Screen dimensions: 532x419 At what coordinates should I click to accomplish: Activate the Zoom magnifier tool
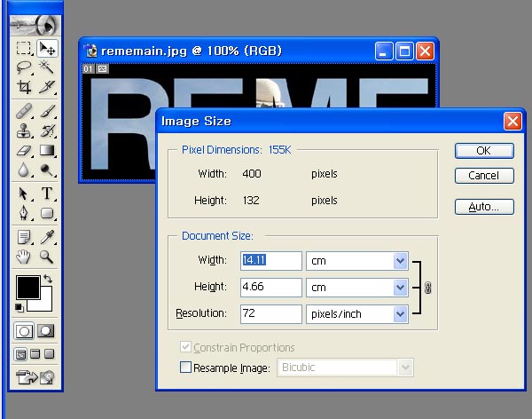click(47, 257)
